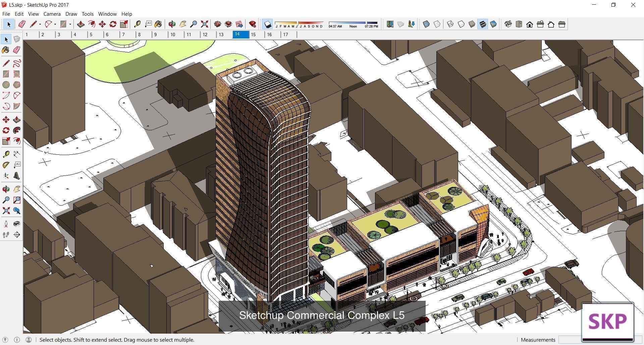Click the sign-in person status icon
The image size is (644, 345).
(29, 340)
